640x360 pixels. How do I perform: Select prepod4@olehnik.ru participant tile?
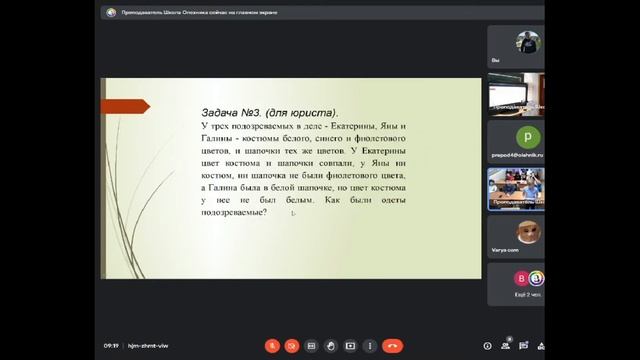516,142
